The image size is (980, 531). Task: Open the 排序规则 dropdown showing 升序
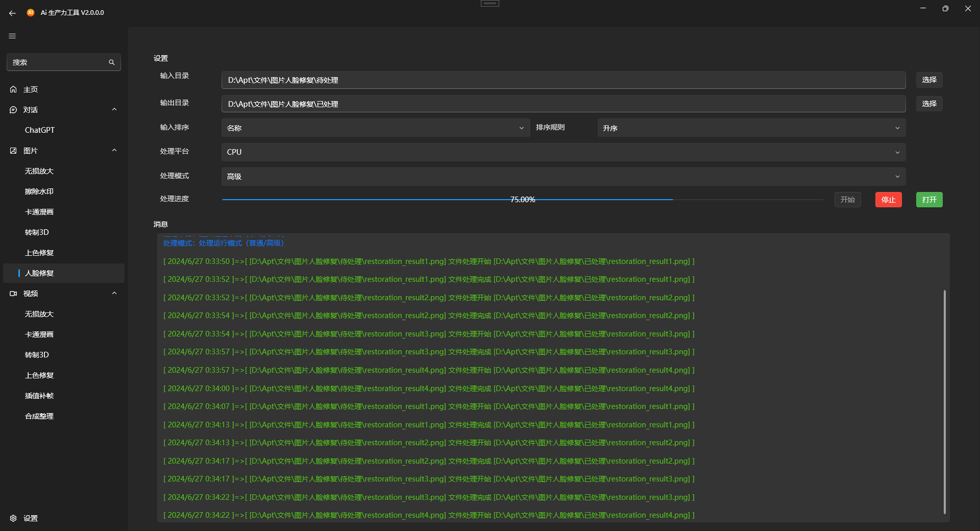(x=751, y=128)
